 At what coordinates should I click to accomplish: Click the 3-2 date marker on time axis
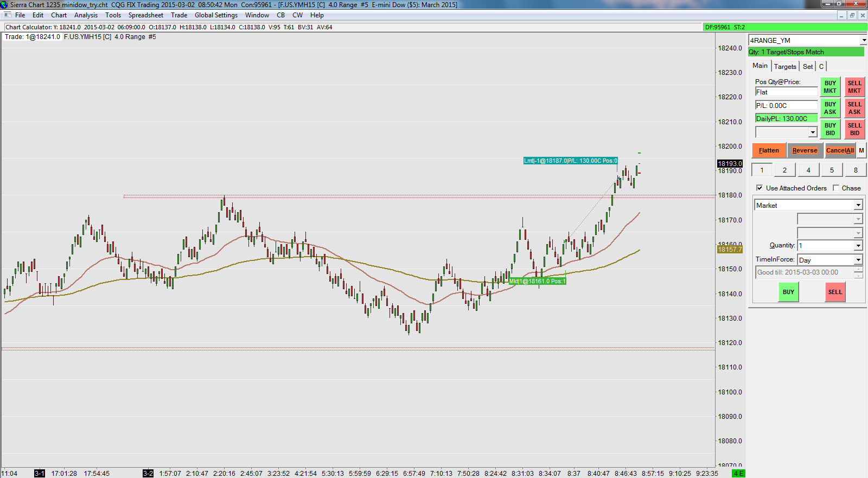(148, 474)
